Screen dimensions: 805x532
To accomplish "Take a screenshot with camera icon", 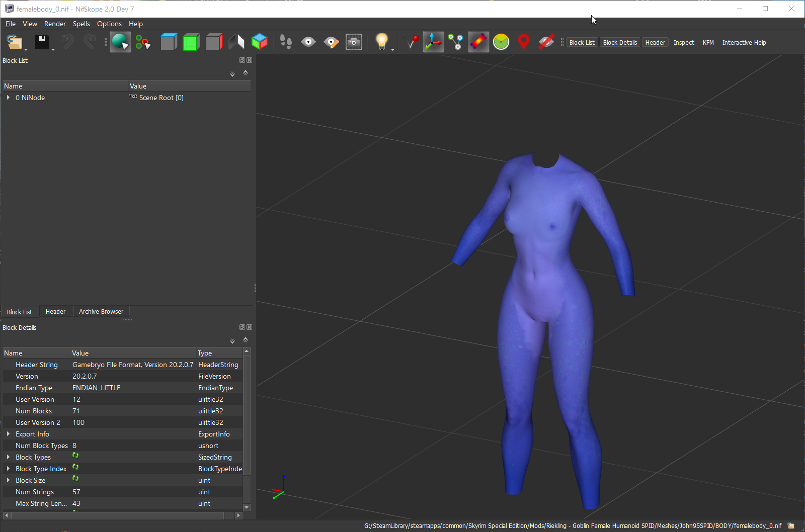I will 354,42.
